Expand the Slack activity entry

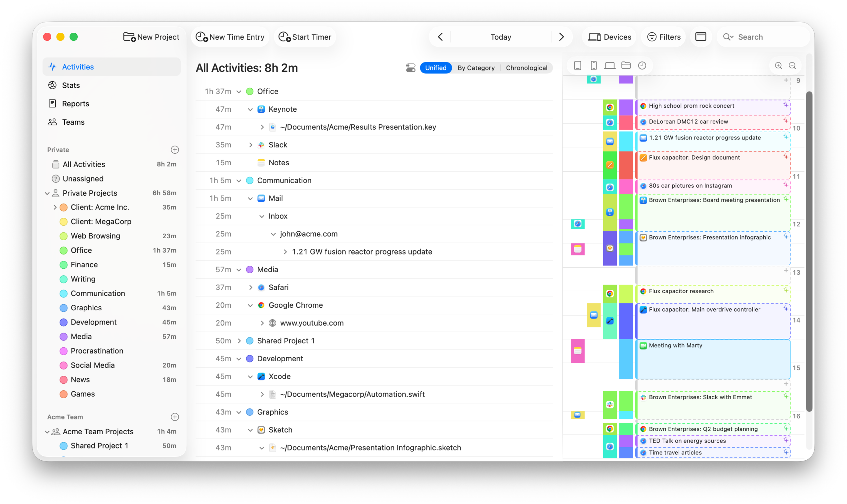click(x=250, y=145)
